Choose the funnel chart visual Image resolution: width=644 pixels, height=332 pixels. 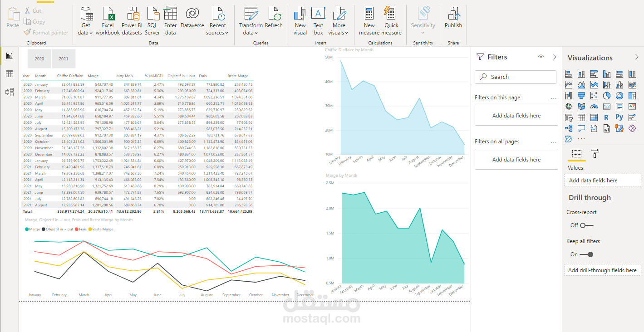[581, 96]
